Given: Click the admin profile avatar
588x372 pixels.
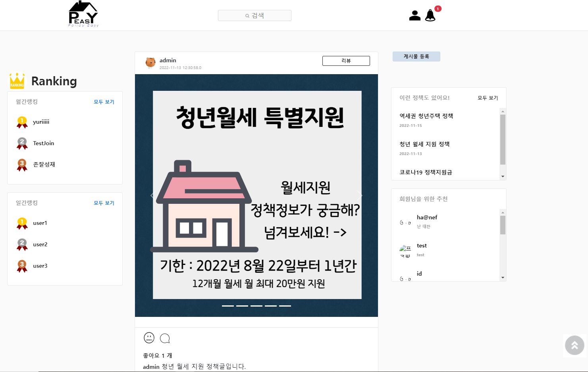Looking at the screenshot, I should coord(150,63).
